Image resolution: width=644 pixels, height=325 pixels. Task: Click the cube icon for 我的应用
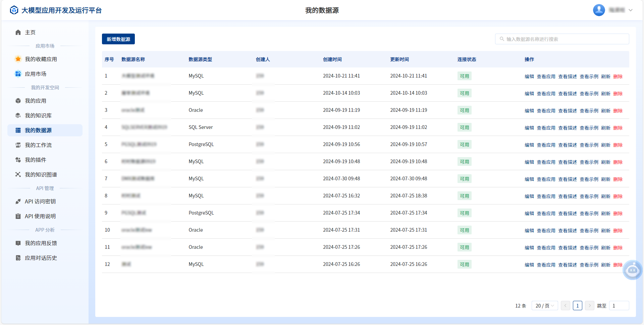(18, 101)
